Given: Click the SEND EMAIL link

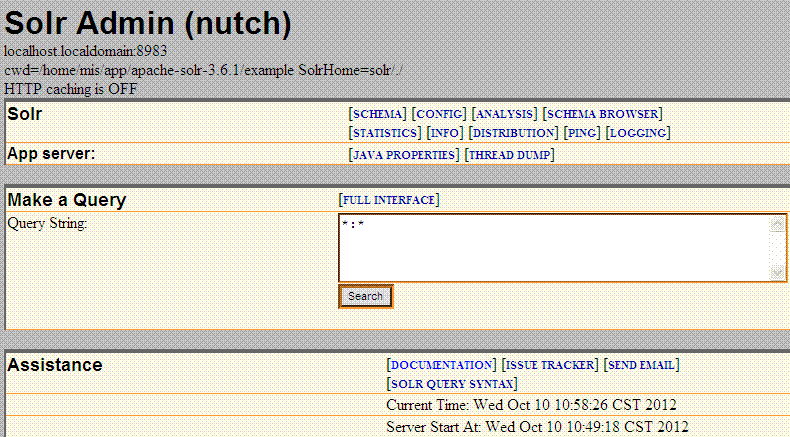Looking at the screenshot, I should (x=641, y=365).
